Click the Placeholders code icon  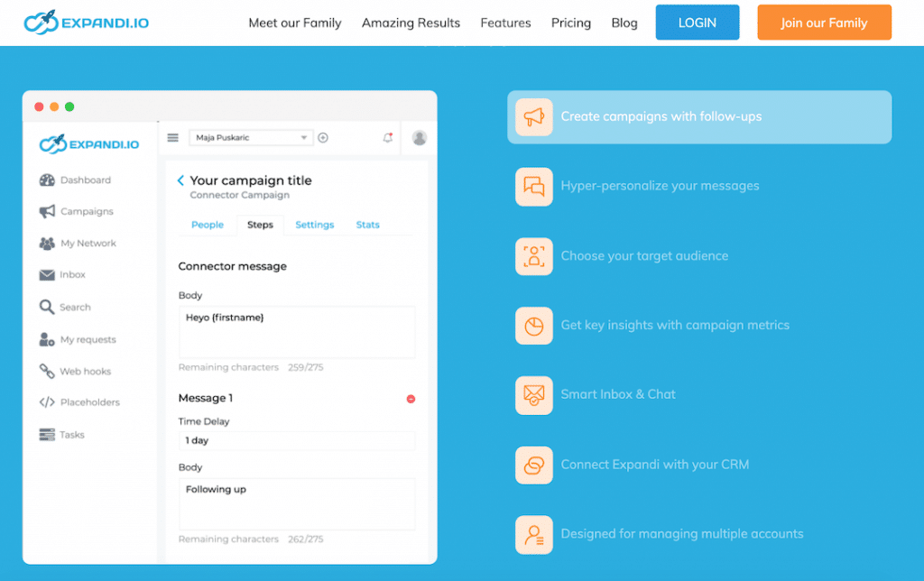(x=47, y=402)
